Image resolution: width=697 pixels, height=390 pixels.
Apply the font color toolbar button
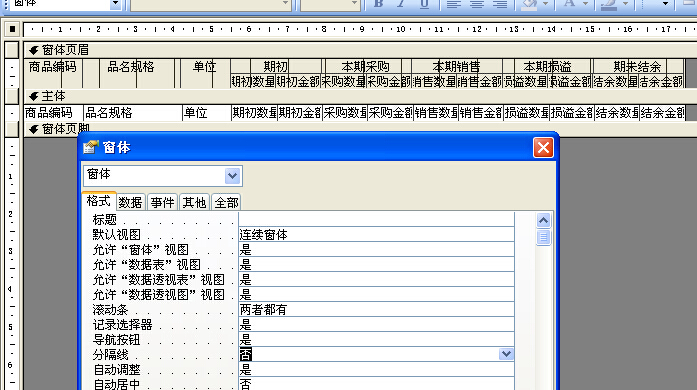[569, 4]
